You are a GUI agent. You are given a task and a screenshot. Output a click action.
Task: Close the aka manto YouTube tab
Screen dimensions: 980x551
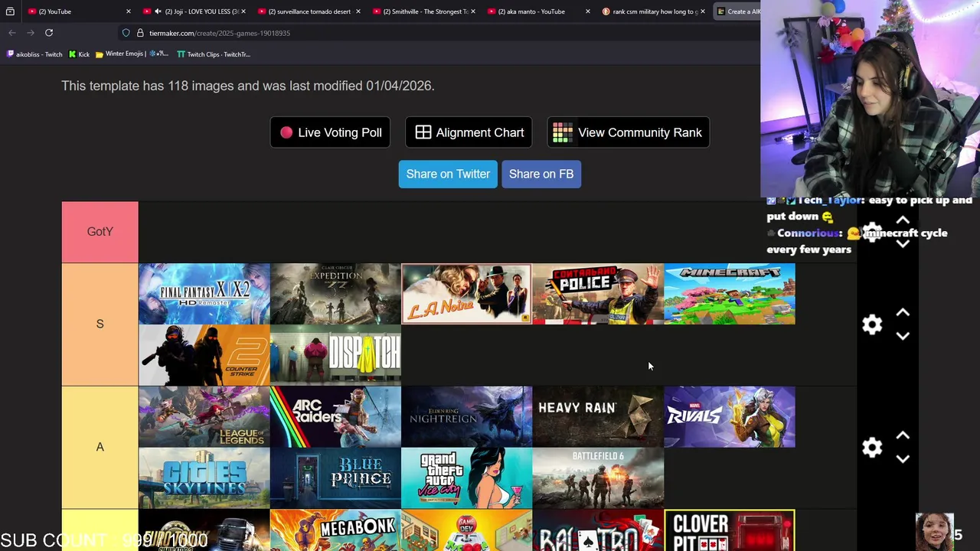[x=587, y=11]
